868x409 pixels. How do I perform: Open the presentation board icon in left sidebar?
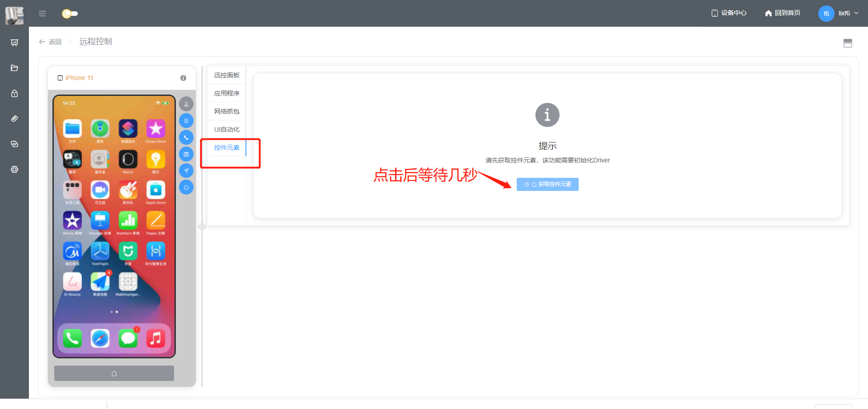point(14,43)
